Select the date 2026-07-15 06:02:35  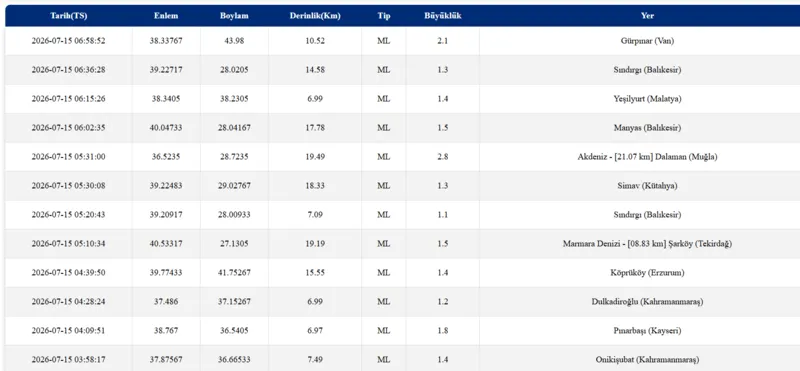(x=68, y=128)
